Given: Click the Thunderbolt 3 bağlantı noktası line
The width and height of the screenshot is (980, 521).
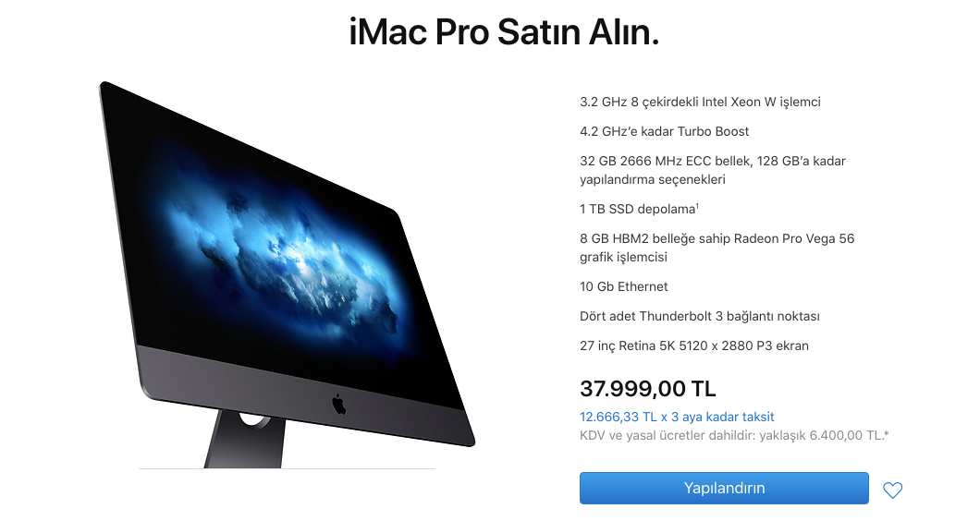Looking at the screenshot, I should [x=699, y=316].
